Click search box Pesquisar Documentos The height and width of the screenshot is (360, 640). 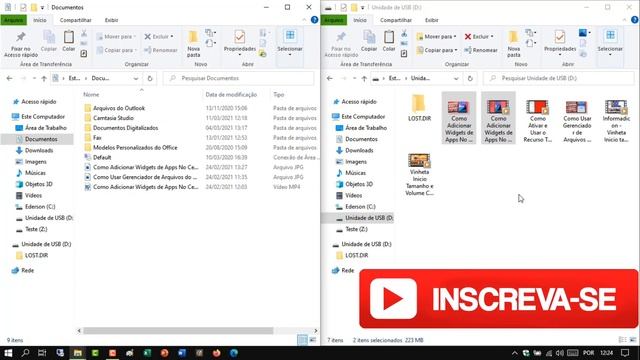coord(239,78)
